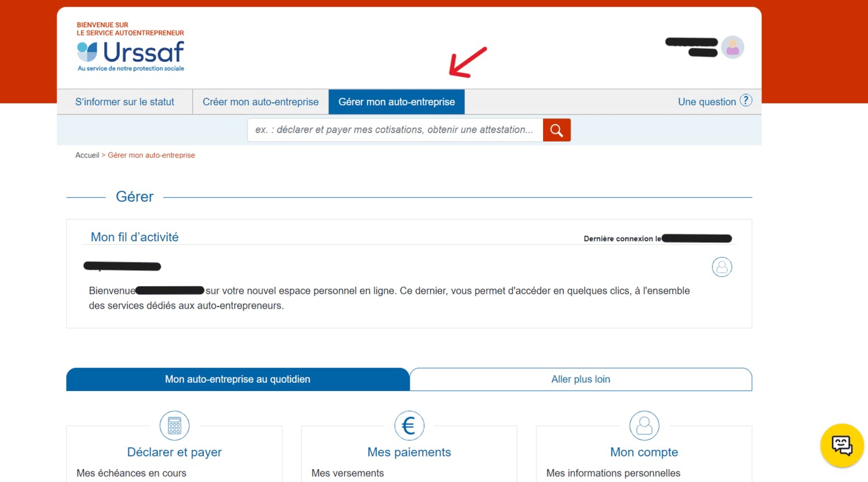Viewport: 868px width, 482px height.
Task: Open the Créer mon auto-entreprise tab
Action: (260, 101)
